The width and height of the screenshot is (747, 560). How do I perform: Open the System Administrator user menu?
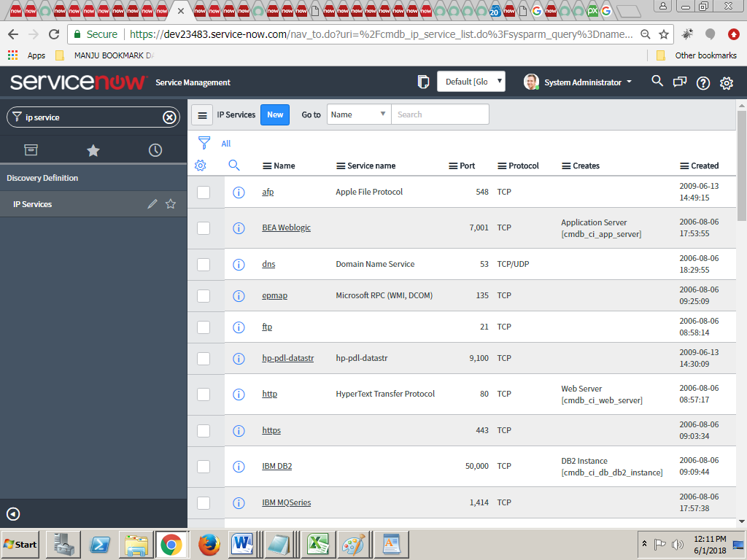click(x=578, y=82)
